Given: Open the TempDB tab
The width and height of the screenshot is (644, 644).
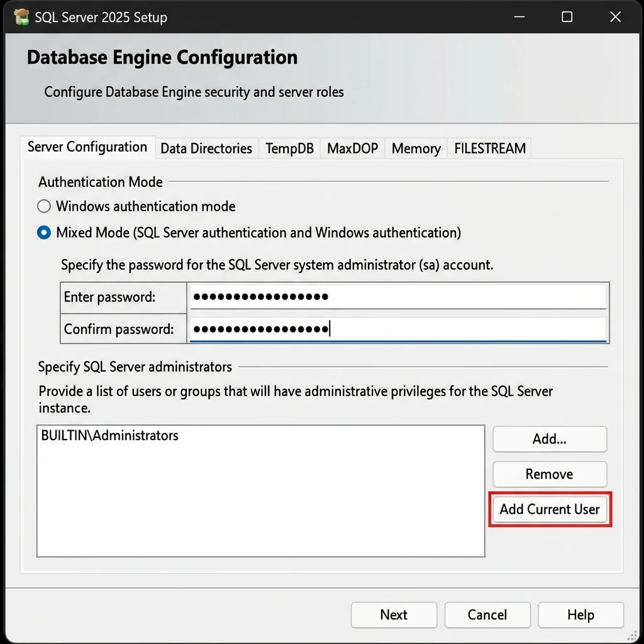Looking at the screenshot, I should (289, 148).
